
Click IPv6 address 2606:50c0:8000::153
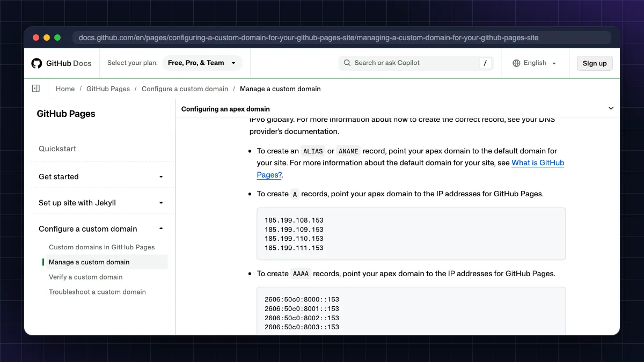pos(302,300)
